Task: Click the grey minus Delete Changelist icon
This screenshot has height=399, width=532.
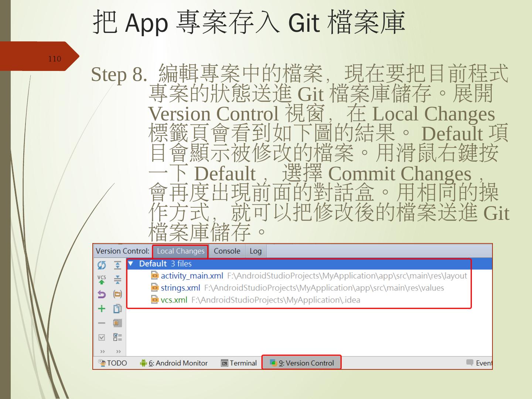Action: coord(102,323)
